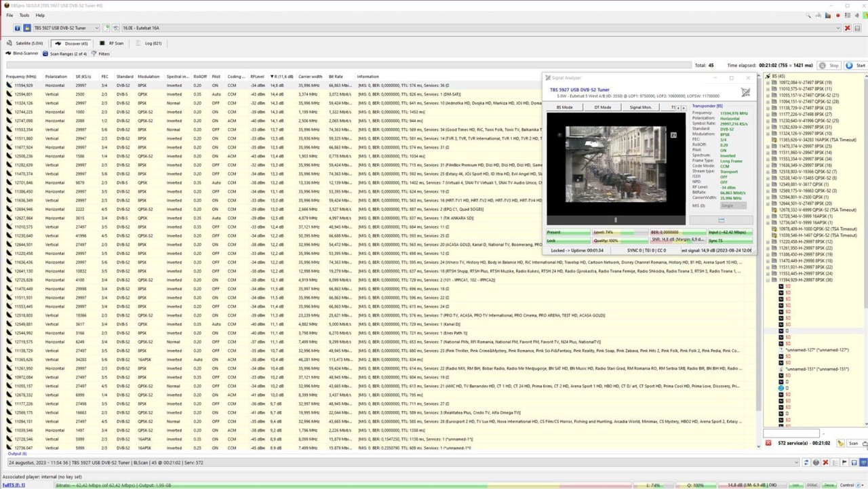This screenshot has height=489, width=868.
Task: Toggle BS Mode in the Signal Analyzer
Action: coord(564,107)
